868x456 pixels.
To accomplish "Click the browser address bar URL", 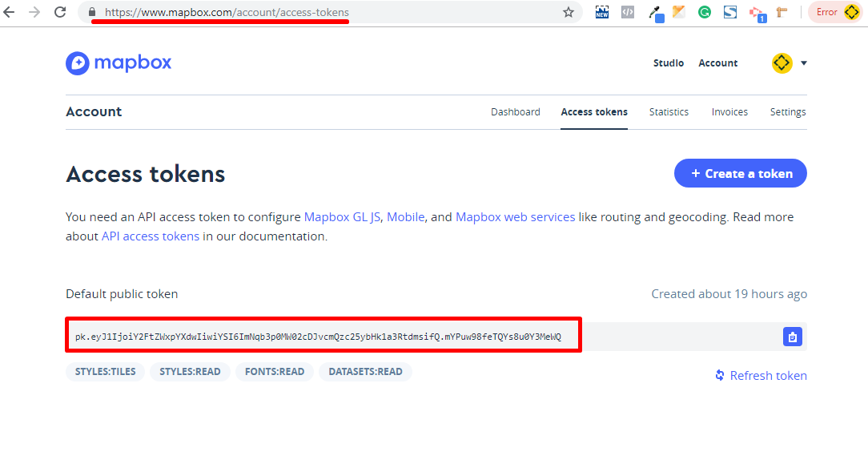I will point(227,12).
